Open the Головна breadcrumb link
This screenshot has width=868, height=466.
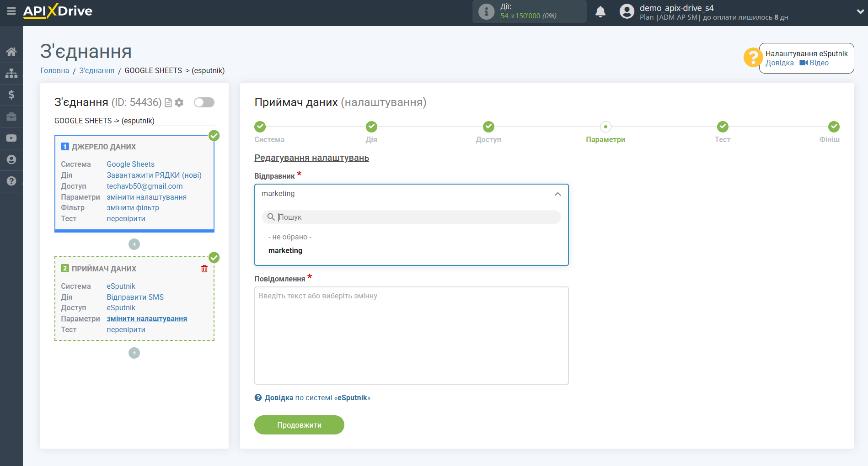55,71
